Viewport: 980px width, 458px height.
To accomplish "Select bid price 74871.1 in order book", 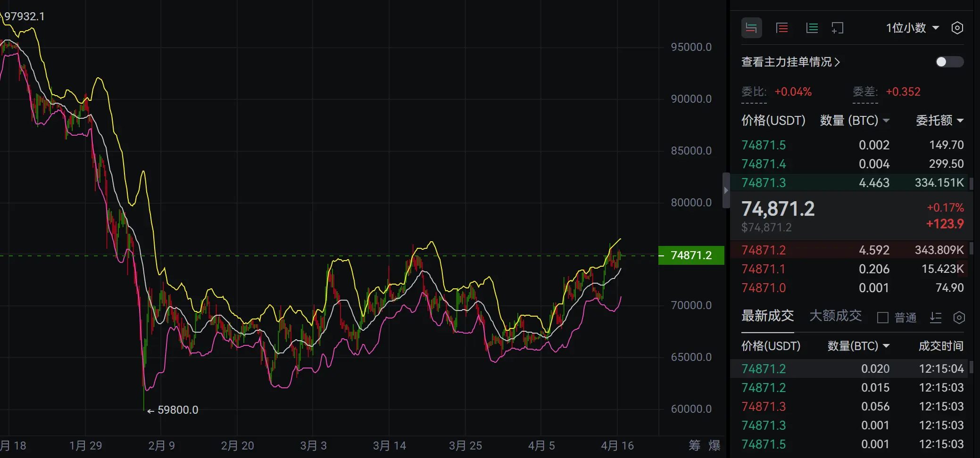I will 764,269.
